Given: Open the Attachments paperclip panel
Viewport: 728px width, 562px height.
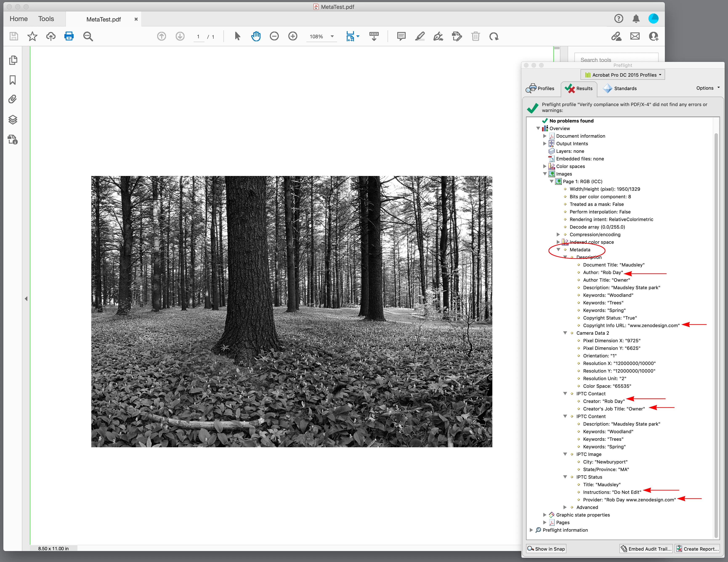Looking at the screenshot, I should 13,99.
